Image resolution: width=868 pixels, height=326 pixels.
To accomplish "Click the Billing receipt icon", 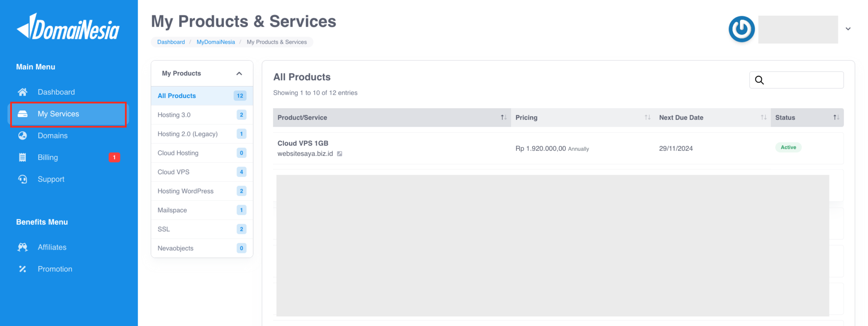I will click(22, 157).
